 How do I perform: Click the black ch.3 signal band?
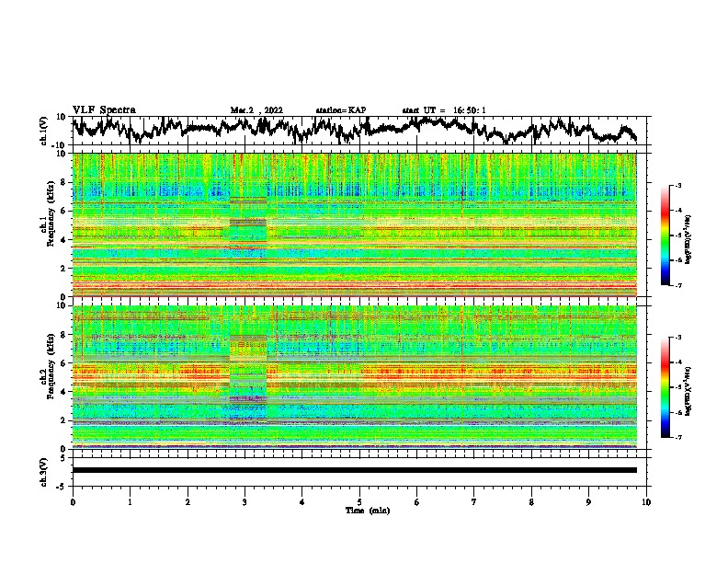point(354,470)
